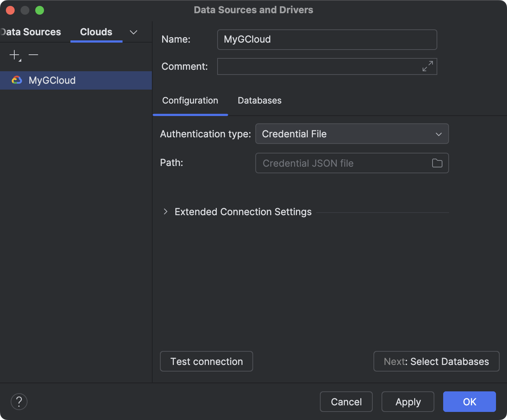Run Test connection
The width and height of the screenshot is (507, 420).
(206, 361)
